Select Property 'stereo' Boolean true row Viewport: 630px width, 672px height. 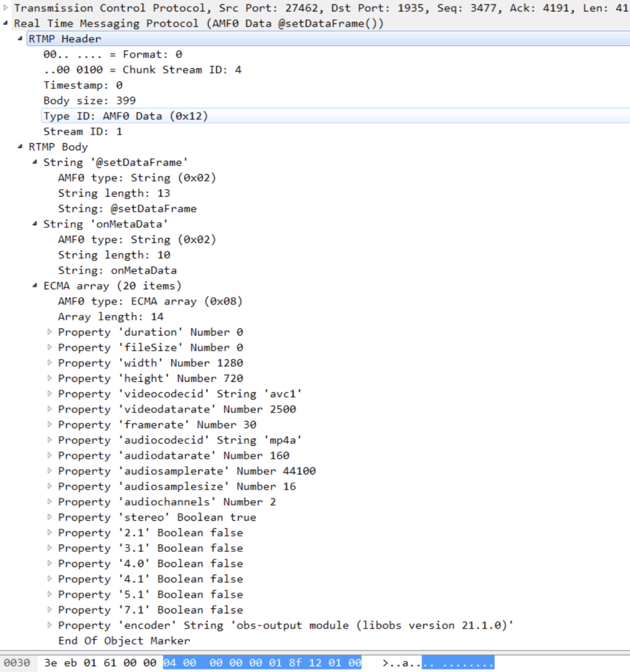pos(157,517)
